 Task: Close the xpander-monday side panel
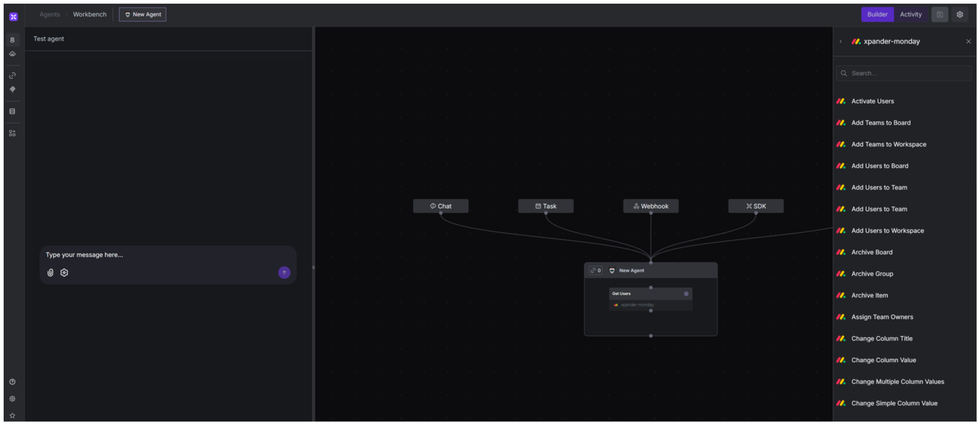pyautogui.click(x=968, y=42)
